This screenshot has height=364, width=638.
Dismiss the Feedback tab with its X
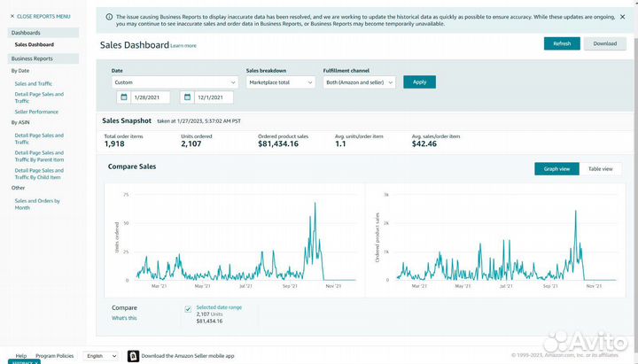pyautogui.click(x=35, y=362)
